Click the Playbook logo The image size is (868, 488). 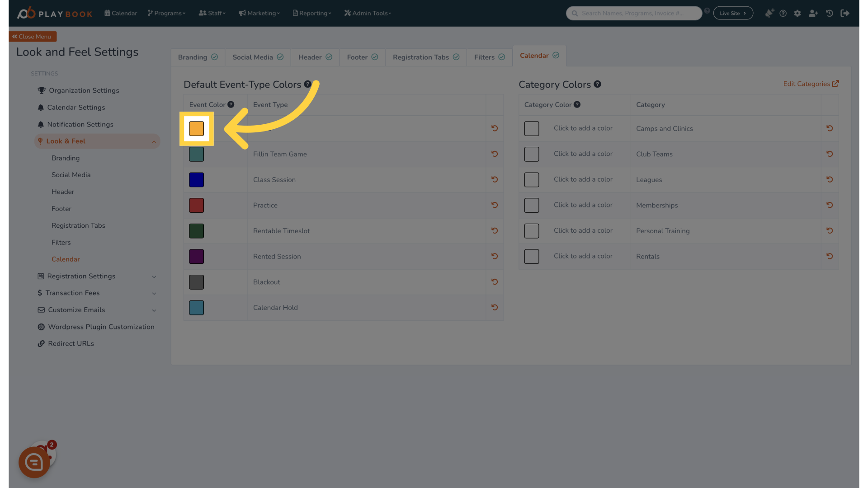[x=55, y=13]
